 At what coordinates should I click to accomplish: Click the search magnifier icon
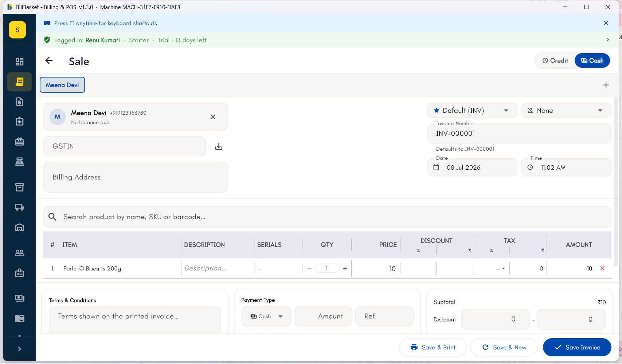coord(52,217)
